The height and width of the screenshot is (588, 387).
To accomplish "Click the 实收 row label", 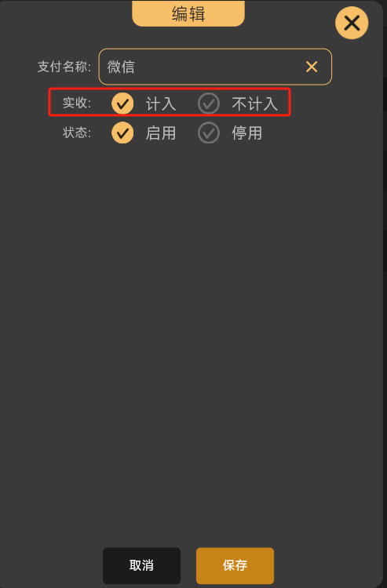I will 77,103.
